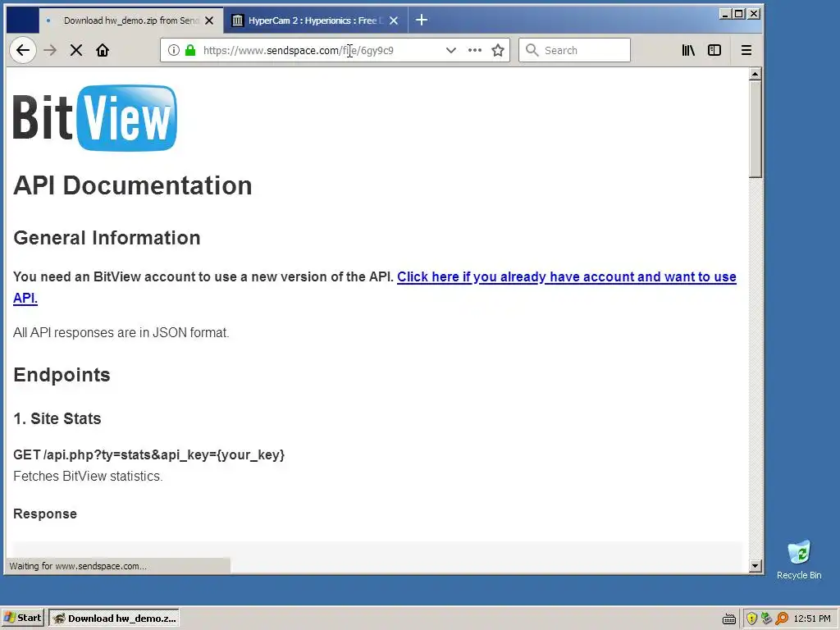Viewport: 840px width, 630px height.
Task: Click the network connection tray icon
Action: (767, 619)
